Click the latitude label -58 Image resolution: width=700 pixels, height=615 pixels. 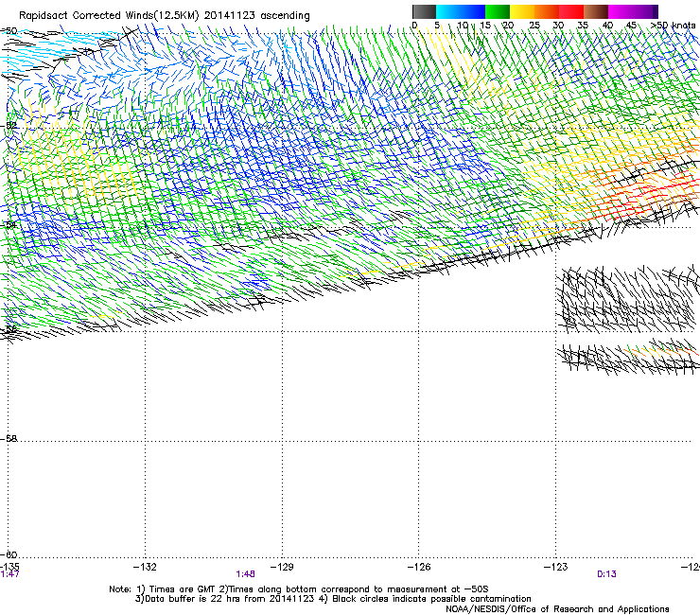(x=9, y=439)
